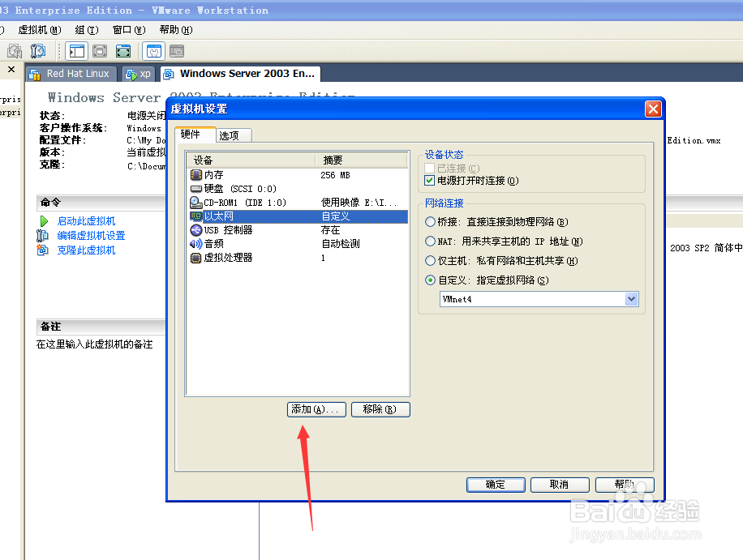
Task: Click the snapshot toolbar icon
Action: 15,50
